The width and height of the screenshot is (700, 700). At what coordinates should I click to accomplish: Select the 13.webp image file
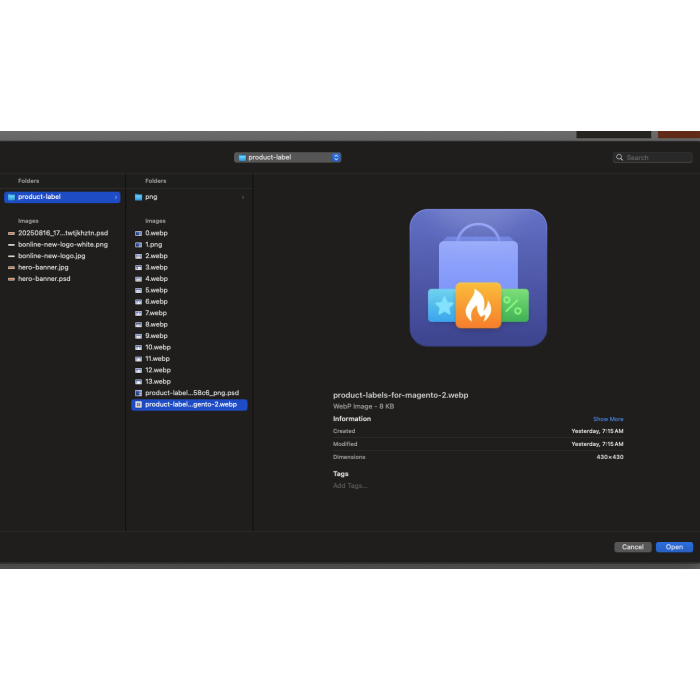coord(158,381)
